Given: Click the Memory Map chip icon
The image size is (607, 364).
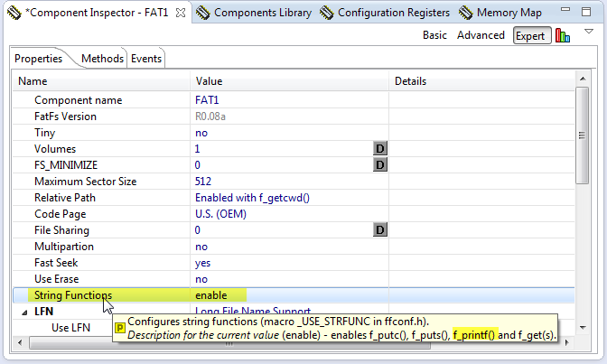Looking at the screenshot, I should coord(466,13).
